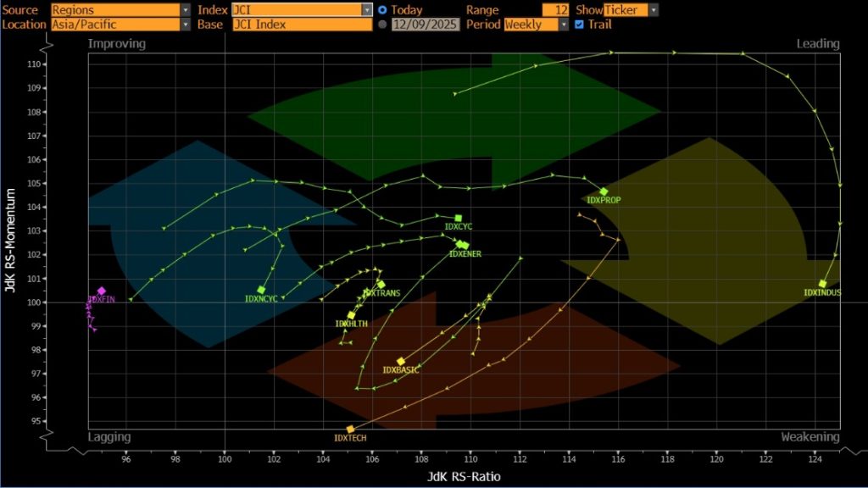Click the 12/09/2025 date field
The image size is (868, 488).
coord(426,25)
